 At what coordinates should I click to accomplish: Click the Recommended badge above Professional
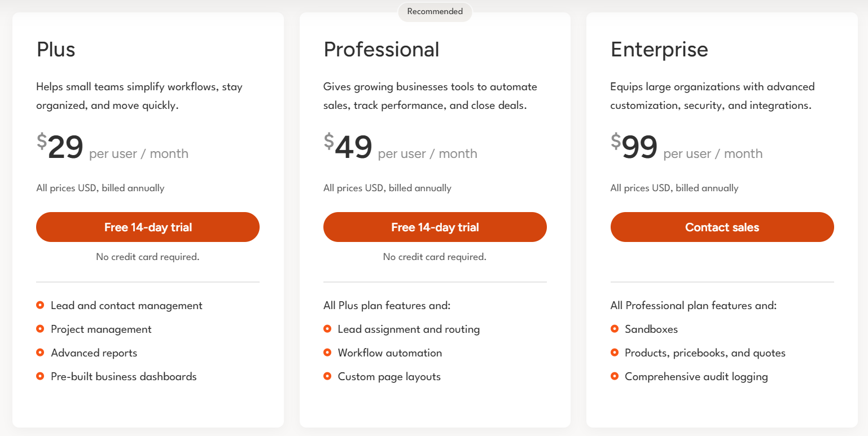click(x=435, y=12)
